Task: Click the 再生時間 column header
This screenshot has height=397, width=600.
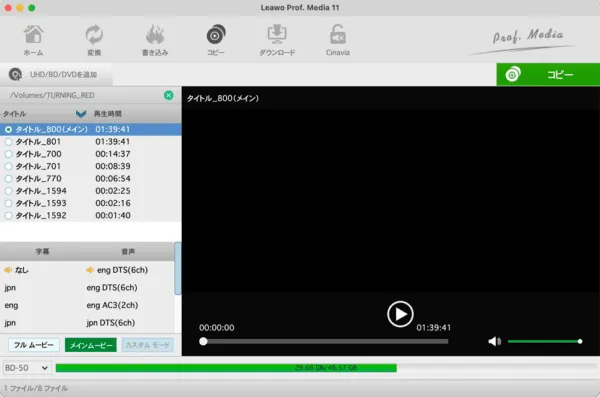Action: point(108,114)
